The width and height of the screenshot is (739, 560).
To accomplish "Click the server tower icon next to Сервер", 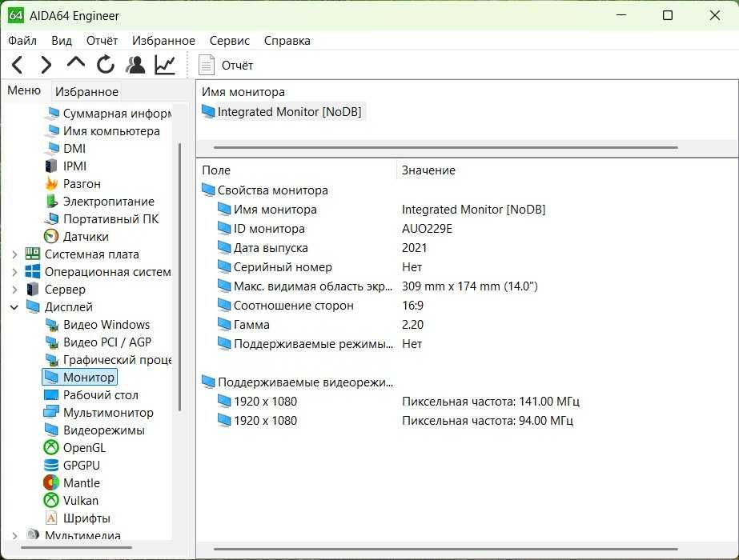I will [33, 289].
